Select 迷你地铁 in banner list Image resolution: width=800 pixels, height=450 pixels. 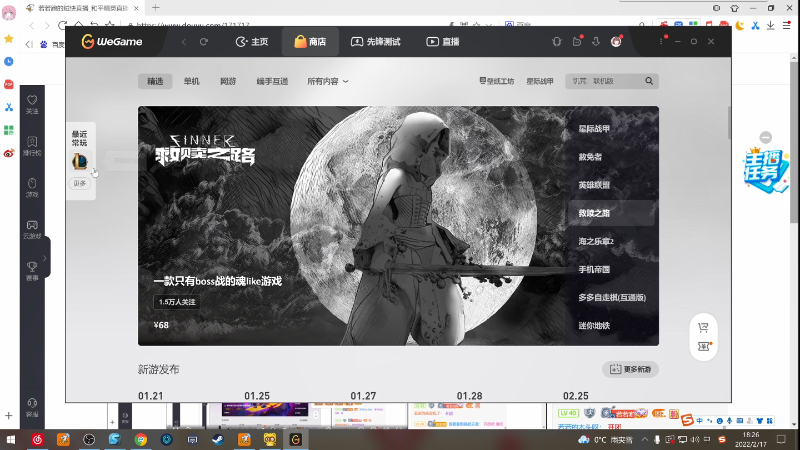click(x=594, y=325)
